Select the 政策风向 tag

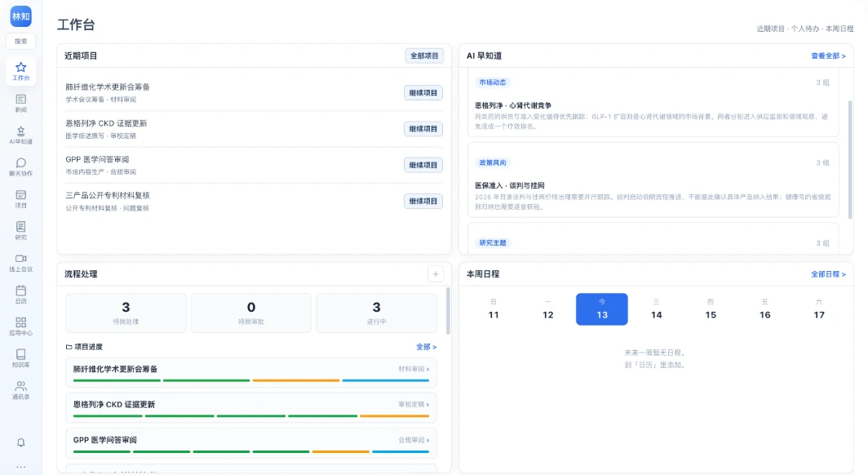point(492,162)
